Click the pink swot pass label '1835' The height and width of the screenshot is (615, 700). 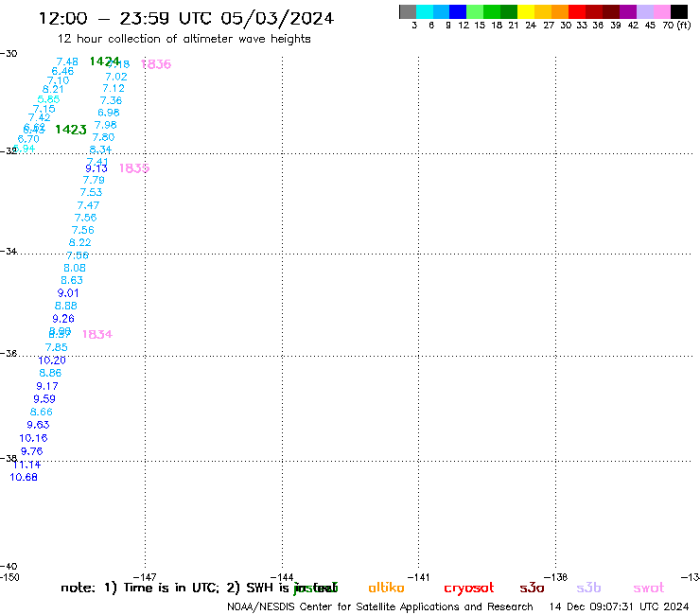(x=134, y=168)
